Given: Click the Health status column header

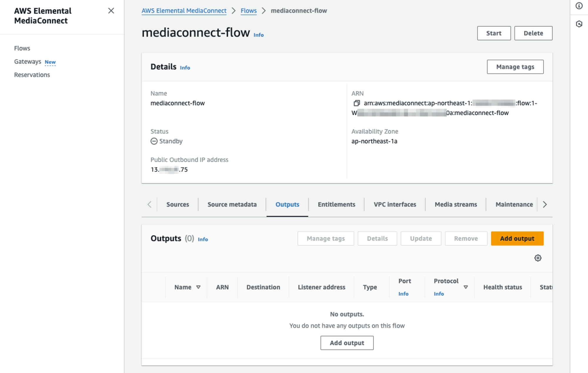Looking at the screenshot, I should (502, 287).
